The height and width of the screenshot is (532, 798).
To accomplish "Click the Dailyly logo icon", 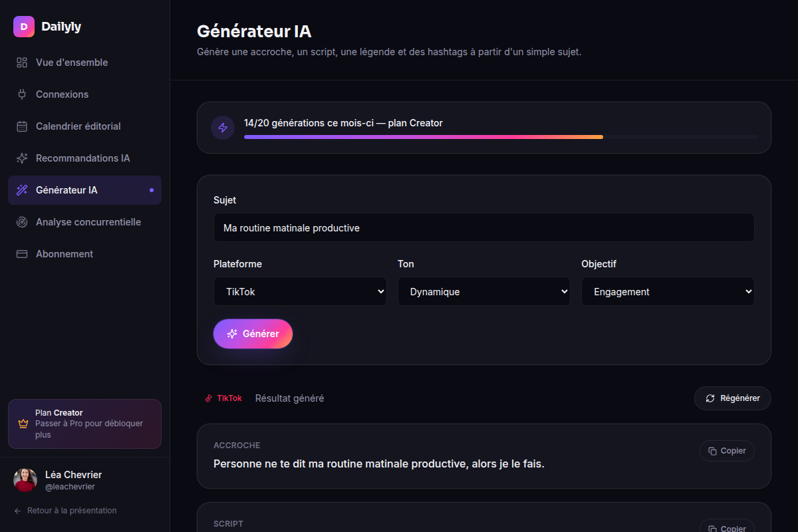I will click(24, 27).
